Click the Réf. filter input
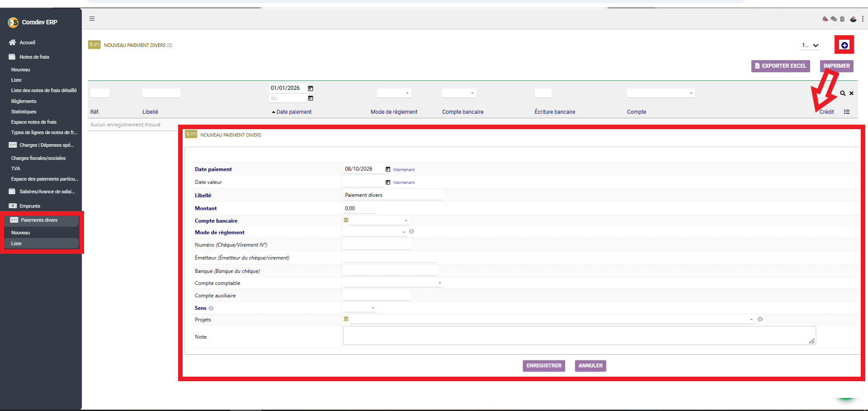Image resolution: width=868 pixels, height=411 pixels. pos(100,93)
